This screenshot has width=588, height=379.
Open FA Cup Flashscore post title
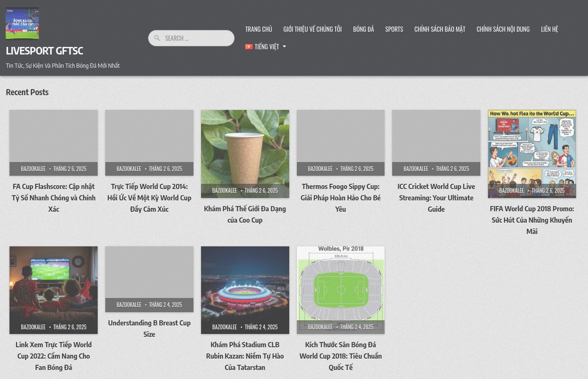pos(54,198)
